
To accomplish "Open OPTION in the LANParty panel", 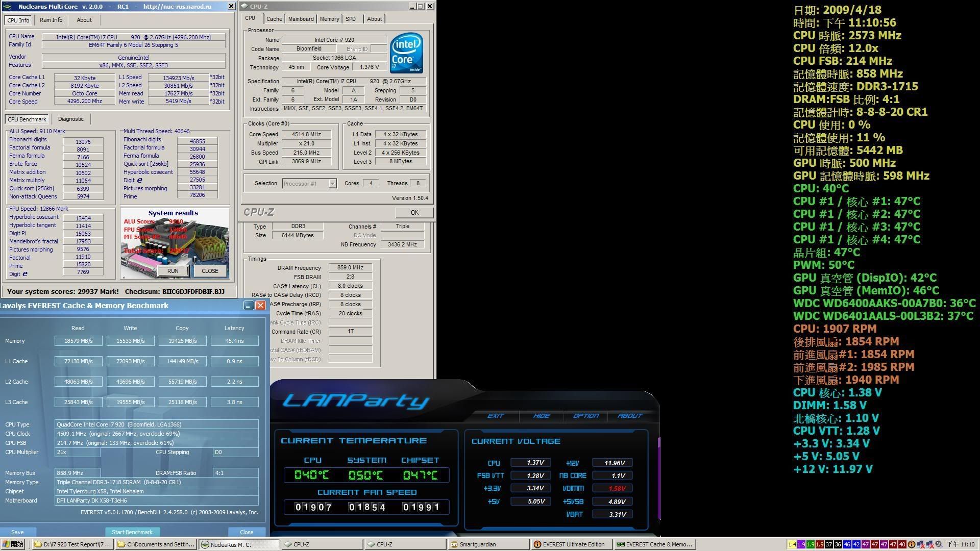I will point(585,416).
